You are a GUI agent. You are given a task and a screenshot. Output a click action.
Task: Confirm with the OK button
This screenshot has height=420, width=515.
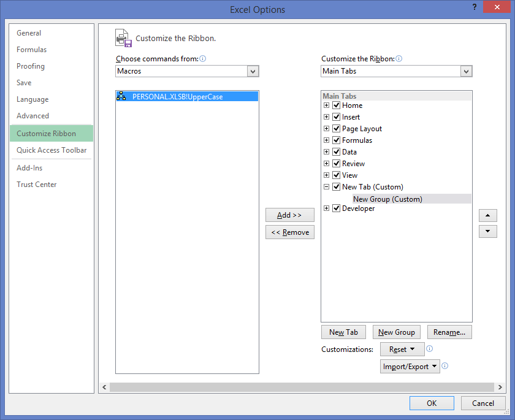coord(432,403)
